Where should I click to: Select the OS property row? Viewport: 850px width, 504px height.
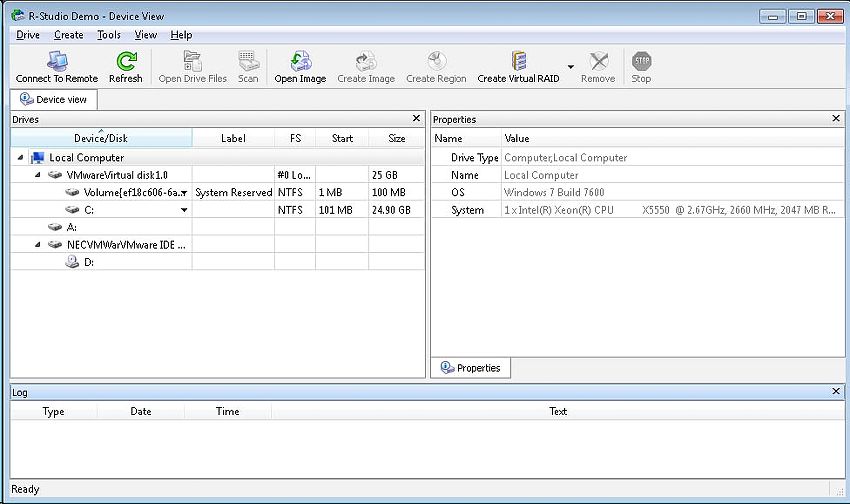638,192
